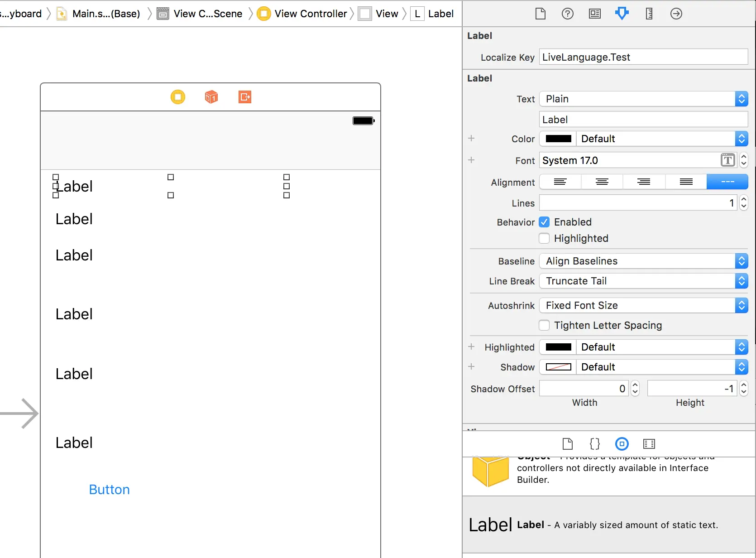Click the Localize Key input field
Image resolution: width=756 pixels, height=558 pixels.
coord(643,57)
